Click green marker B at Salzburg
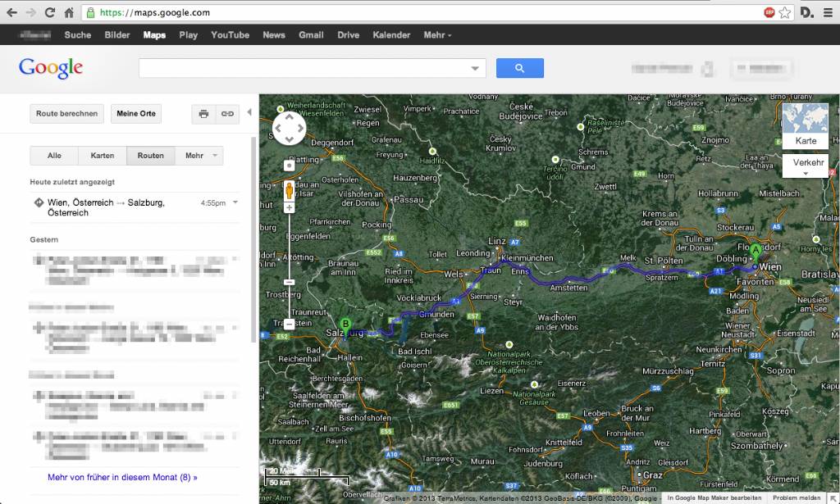This screenshot has width=840, height=504. click(346, 325)
